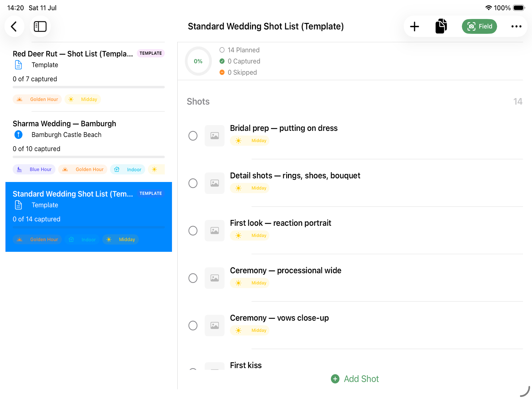This screenshot has height=399, width=532.
Task: Tap Golden Hour tag on Standard Wedding
Action: [x=37, y=239]
